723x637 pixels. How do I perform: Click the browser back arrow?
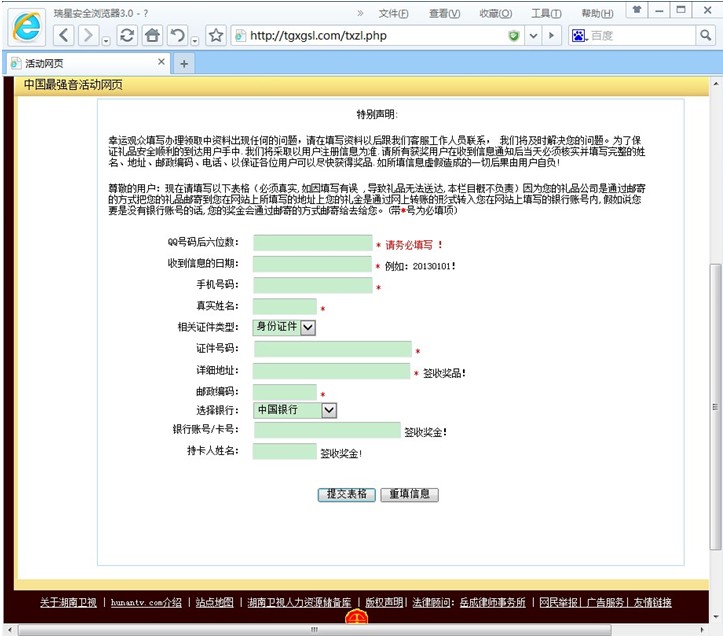pos(64,35)
